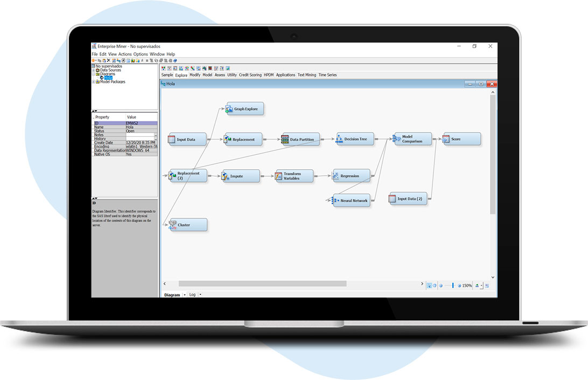Select the Graph Explore node
The width and height of the screenshot is (588, 380).
[x=245, y=109]
